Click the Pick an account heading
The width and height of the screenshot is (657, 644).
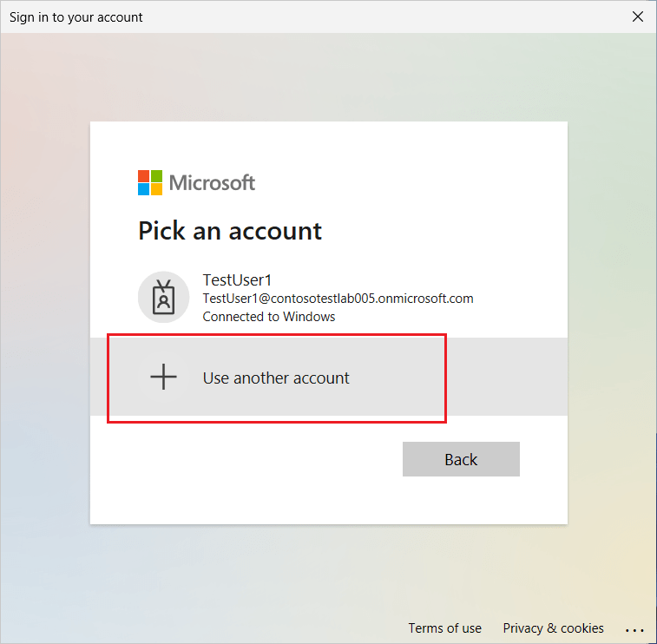(x=230, y=231)
